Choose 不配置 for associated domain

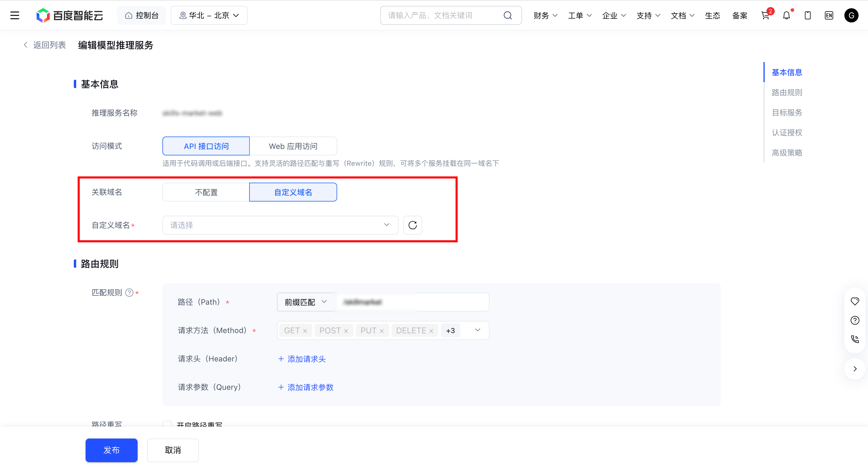[x=206, y=192]
